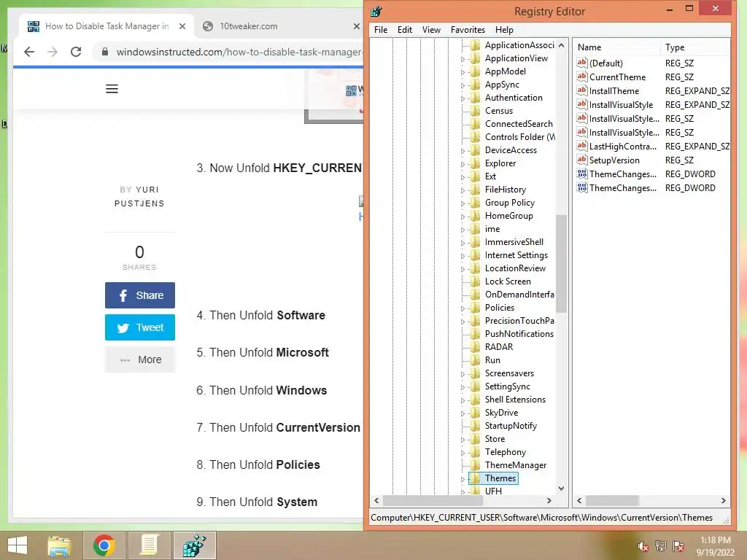Click the browser forward arrow

pos(53,52)
